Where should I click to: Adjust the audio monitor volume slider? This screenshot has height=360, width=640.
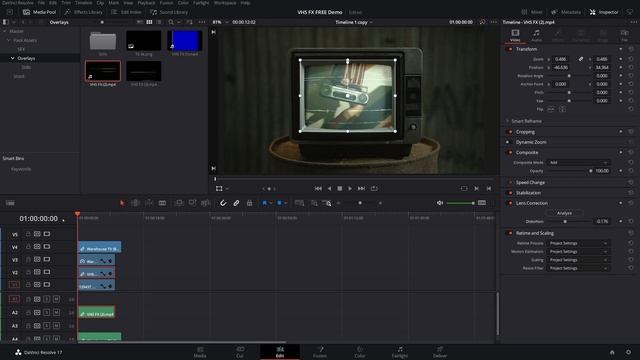(461, 203)
